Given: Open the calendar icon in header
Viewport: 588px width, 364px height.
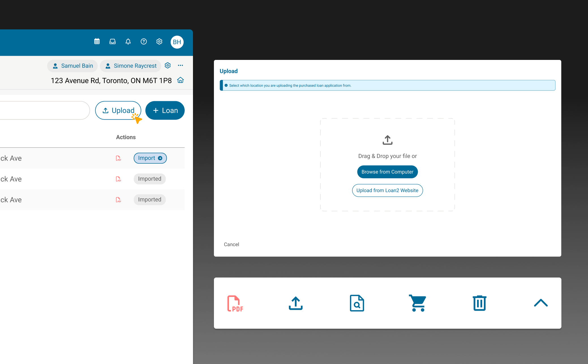Looking at the screenshot, I should point(97,42).
